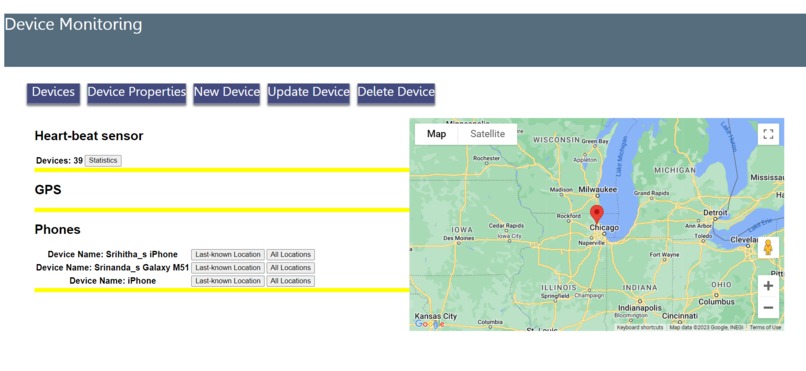806x371 pixels.
Task: Click the Cincinnati label on the map
Action: (680, 315)
